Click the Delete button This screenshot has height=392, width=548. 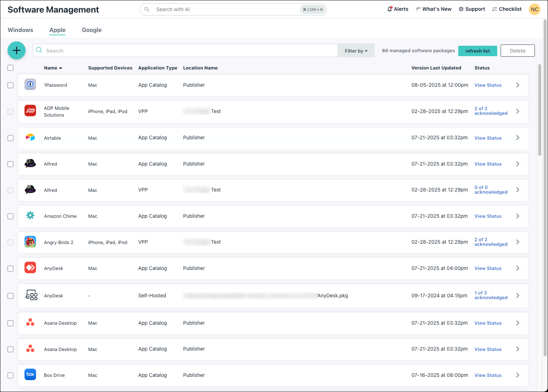click(x=518, y=51)
